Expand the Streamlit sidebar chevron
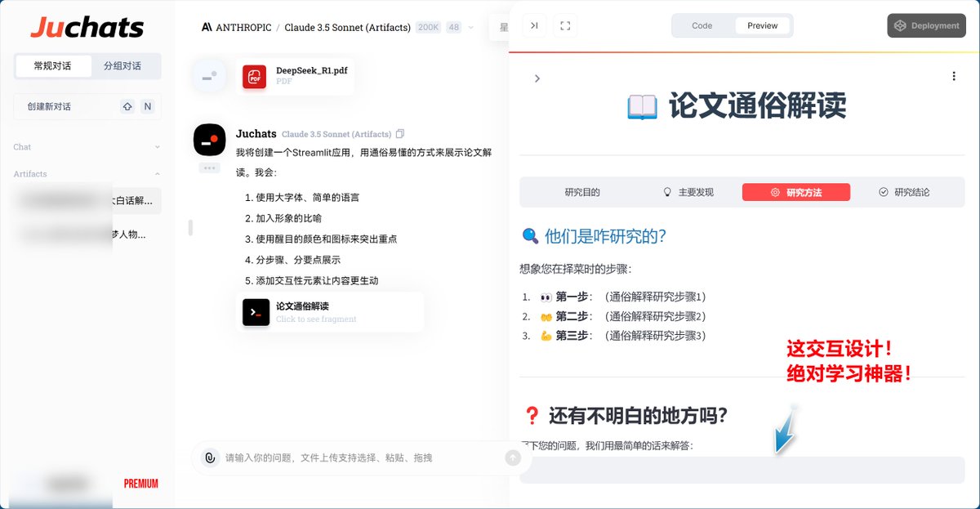This screenshot has width=980, height=509. click(537, 78)
